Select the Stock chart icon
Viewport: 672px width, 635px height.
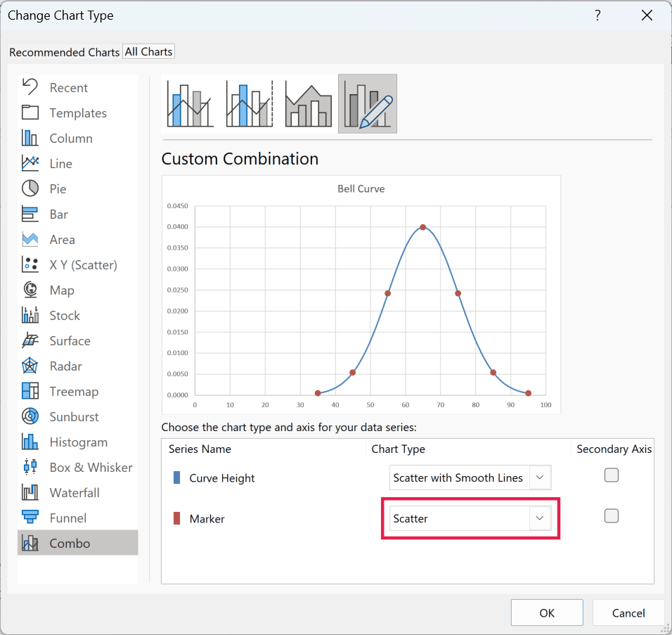30,315
